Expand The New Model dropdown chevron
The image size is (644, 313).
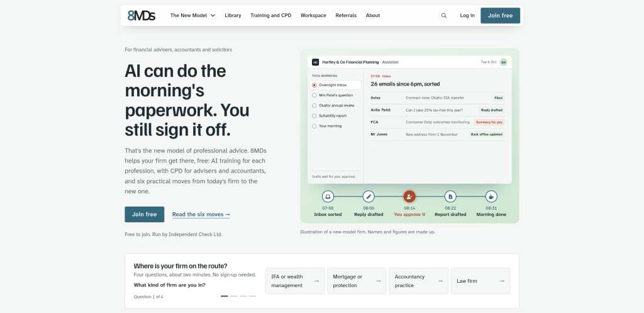click(213, 16)
